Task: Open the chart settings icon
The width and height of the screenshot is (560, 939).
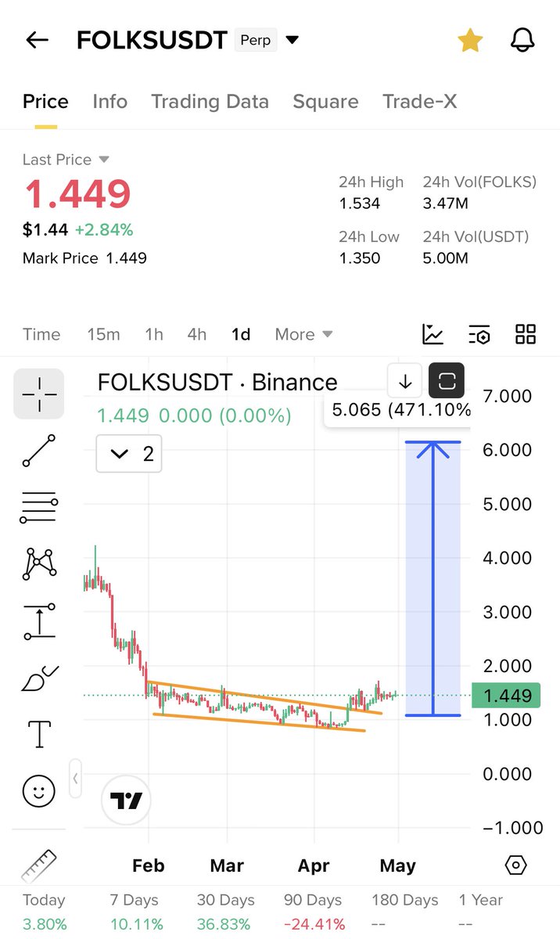Action: coord(479,334)
